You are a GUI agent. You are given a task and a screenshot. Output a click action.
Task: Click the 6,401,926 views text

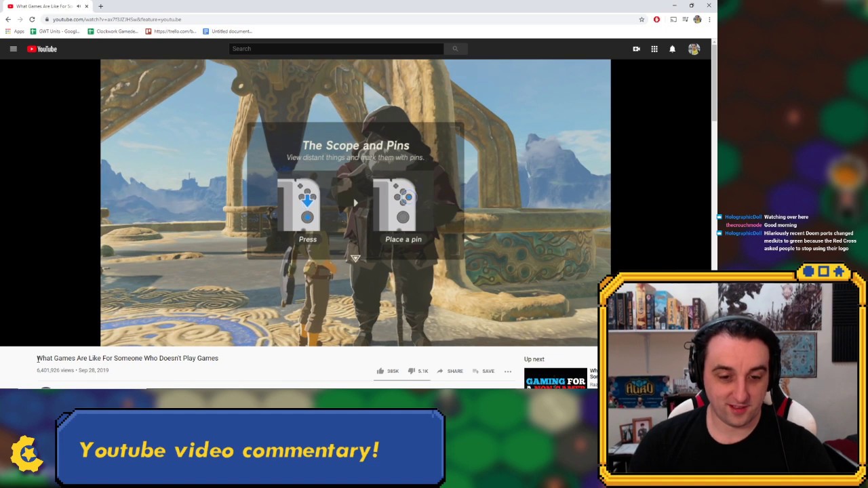point(56,371)
